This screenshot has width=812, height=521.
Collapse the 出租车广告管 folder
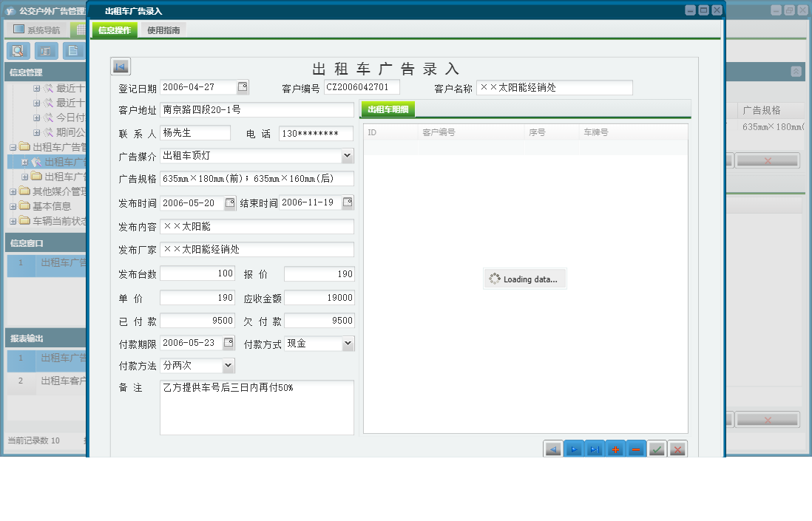point(13,148)
